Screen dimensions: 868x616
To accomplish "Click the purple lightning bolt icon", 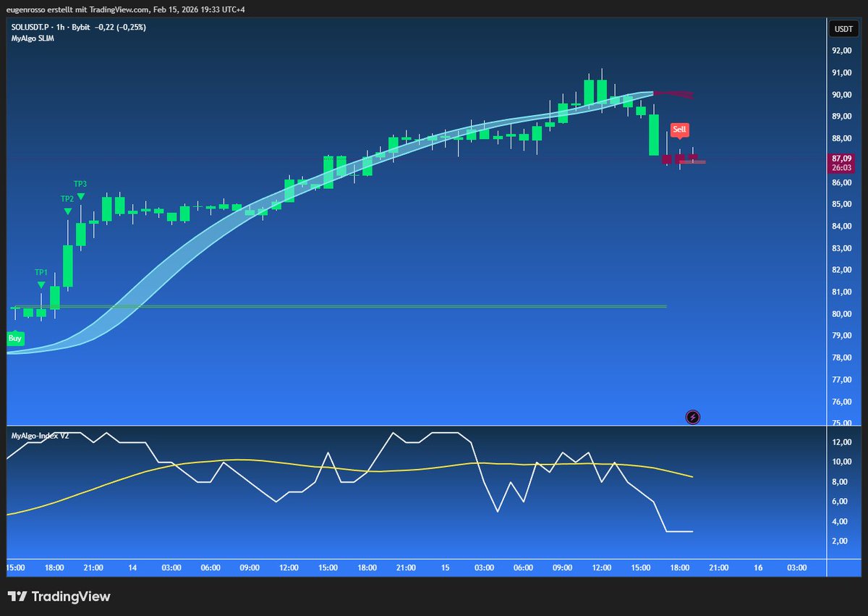I will click(x=692, y=417).
